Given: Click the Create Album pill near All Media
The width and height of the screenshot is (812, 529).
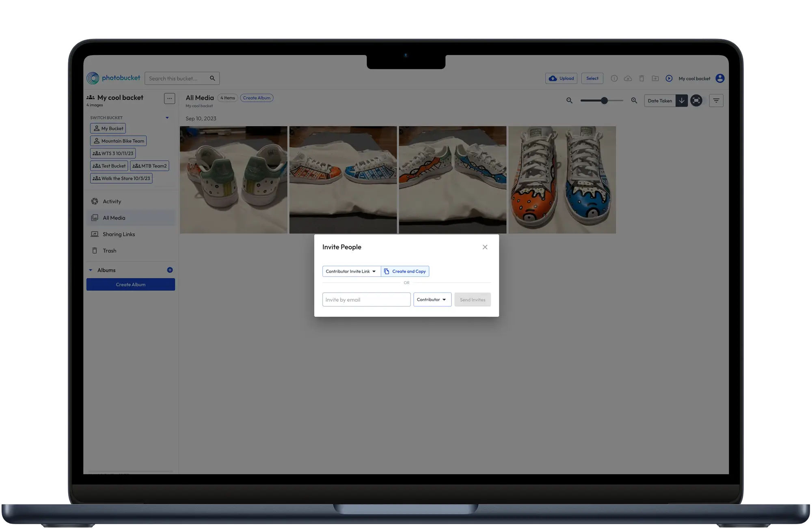Looking at the screenshot, I should point(257,98).
